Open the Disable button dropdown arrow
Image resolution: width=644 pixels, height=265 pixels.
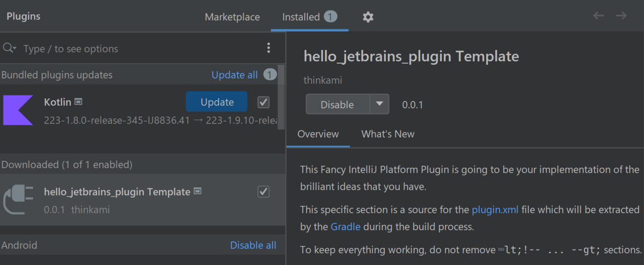tap(379, 104)
